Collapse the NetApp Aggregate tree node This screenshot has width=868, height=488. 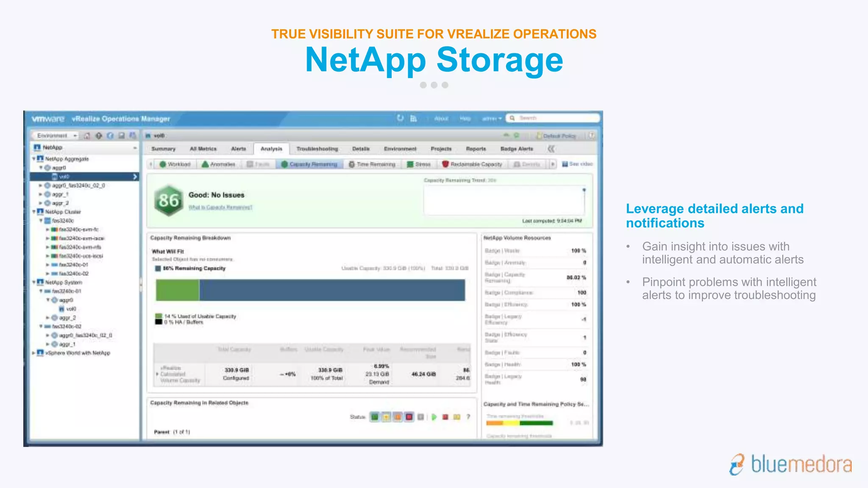pos(34,159)
